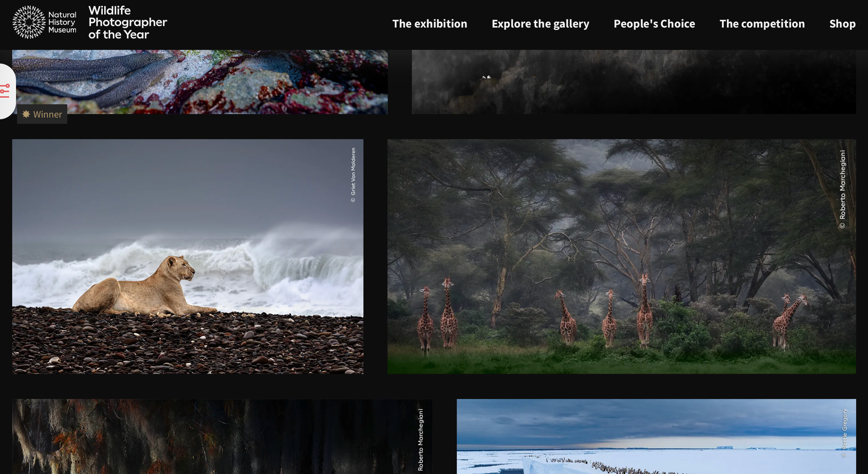The height and width of the screenshot is (474, 868).
Task: Open Explore the gallery menu
Action: pyautogui.click(x=540, y=24)
